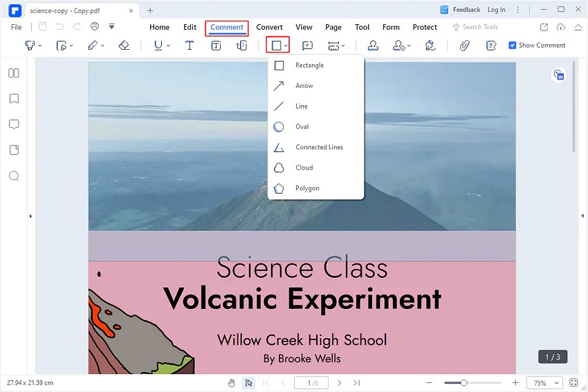Click the Save icon
Screen dimensions: 588x392
pyautogui.click(x=42, y=26)
